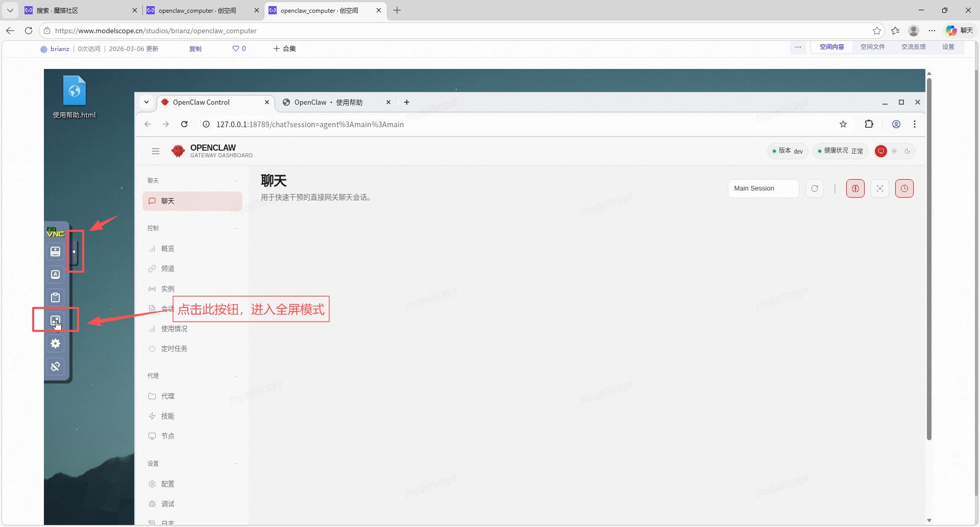The image size is (980, 527).
Task: Open 使用情况 in the sidebar
Action: (192, 329)
